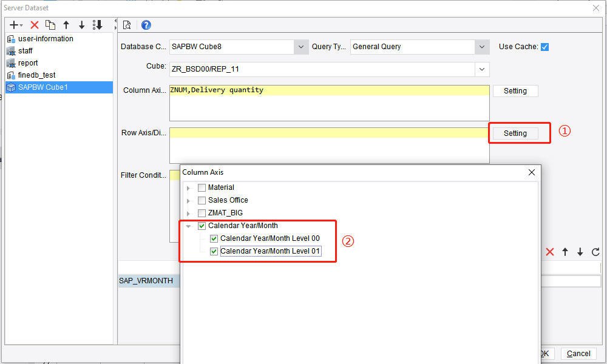Click the Move Down arrow icon
This screenshot has width=607, height=364.
pyautogui.click(x=82, y=25)
